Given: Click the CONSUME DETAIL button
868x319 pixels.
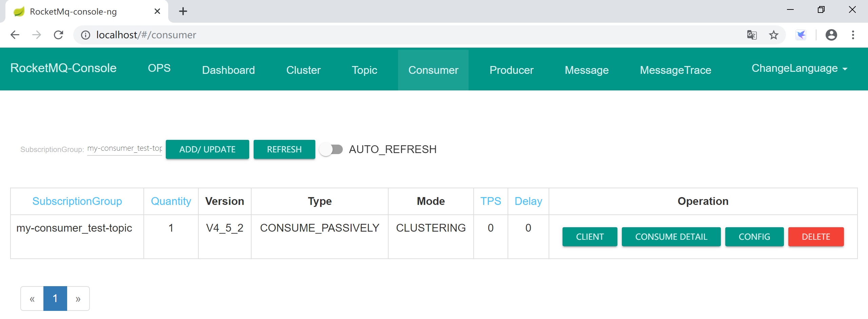Looking at the screenshot, I should [671, 237].
